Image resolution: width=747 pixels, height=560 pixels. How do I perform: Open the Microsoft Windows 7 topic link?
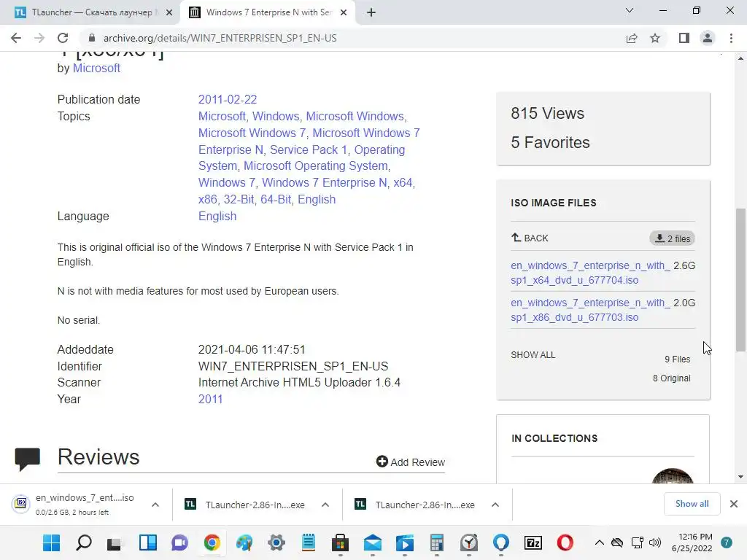coord(252,133)
